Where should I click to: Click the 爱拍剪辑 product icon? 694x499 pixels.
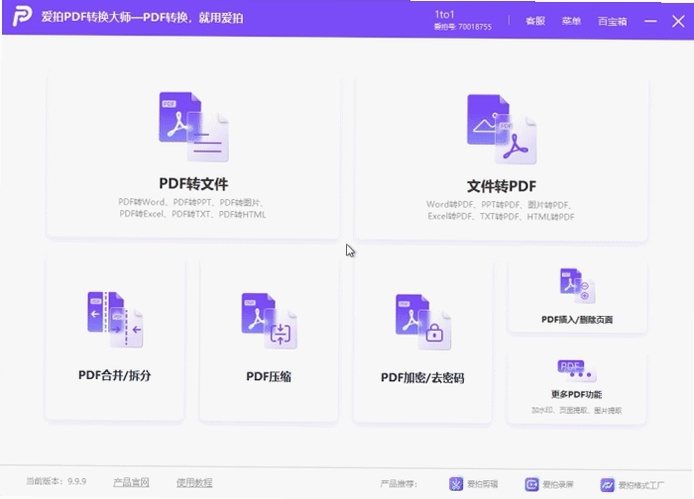456,484
